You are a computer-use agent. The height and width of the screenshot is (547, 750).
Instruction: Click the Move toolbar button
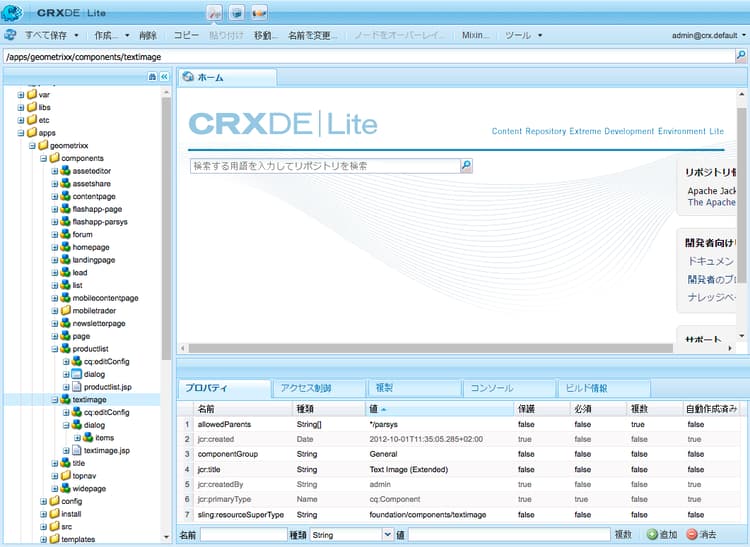(x=266, y=35)
